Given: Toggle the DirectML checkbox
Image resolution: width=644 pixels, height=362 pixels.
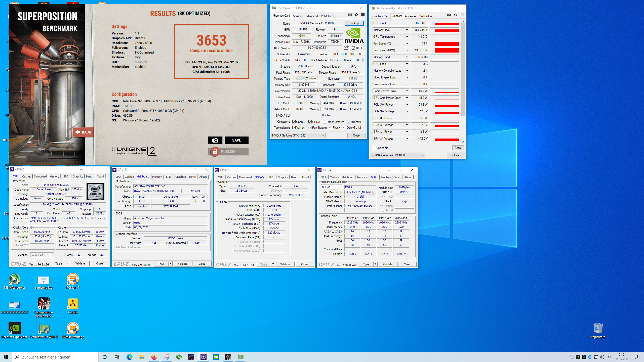Looking at the screenshot, I should pos(348,122).
